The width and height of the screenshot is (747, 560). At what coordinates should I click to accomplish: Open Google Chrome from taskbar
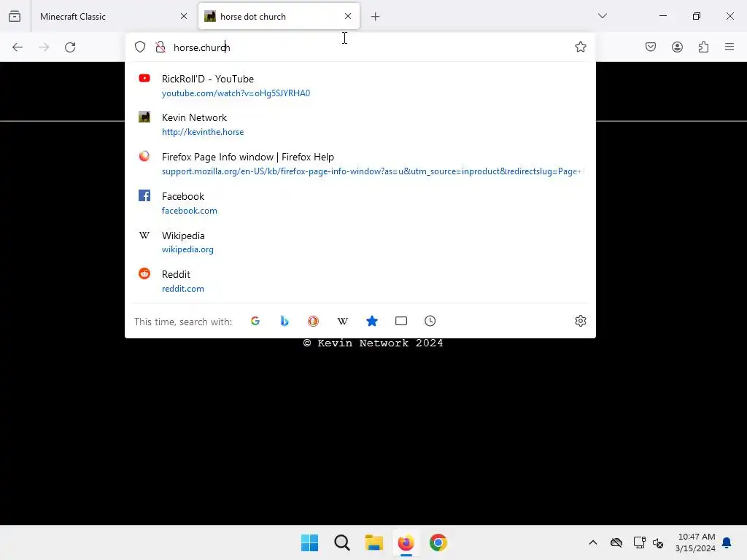[x=438, y=542]
